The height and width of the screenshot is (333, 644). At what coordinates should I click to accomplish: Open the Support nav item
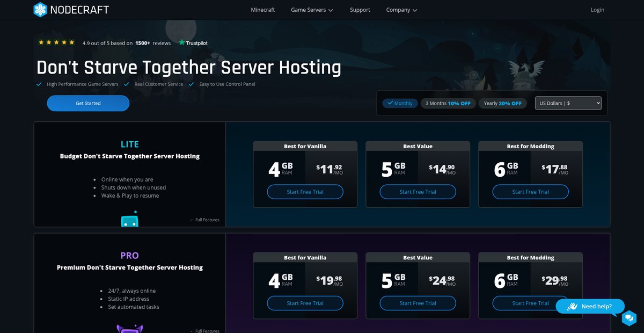pos(360,10)
